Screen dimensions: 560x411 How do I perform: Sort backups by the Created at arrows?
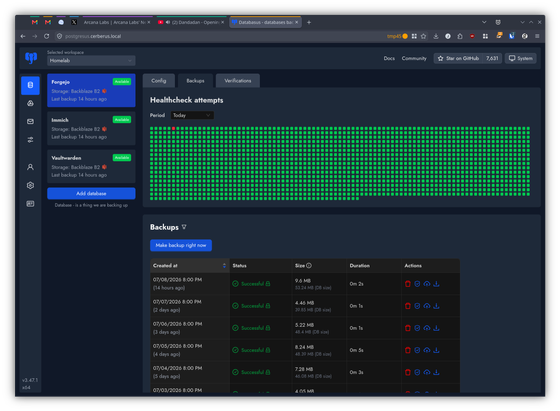pos(224,266)
